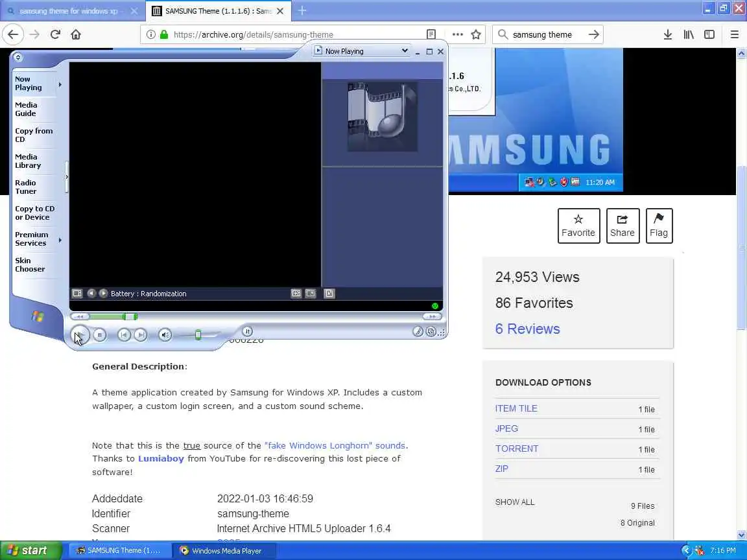Toggle the playlist pane icon in Now Playing

[x=311, y=294]
